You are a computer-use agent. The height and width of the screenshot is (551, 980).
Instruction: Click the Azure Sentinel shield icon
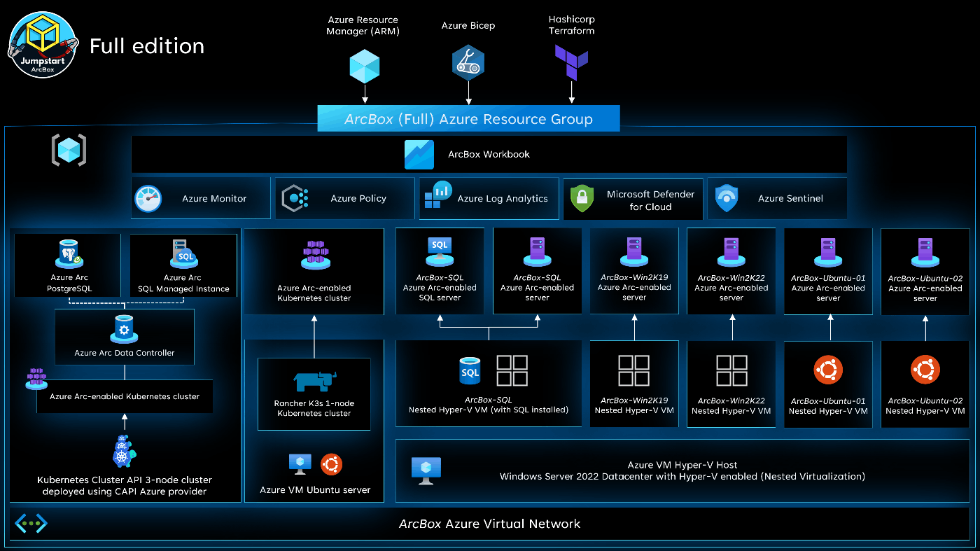pyautogui.click(x=727, y=199)
